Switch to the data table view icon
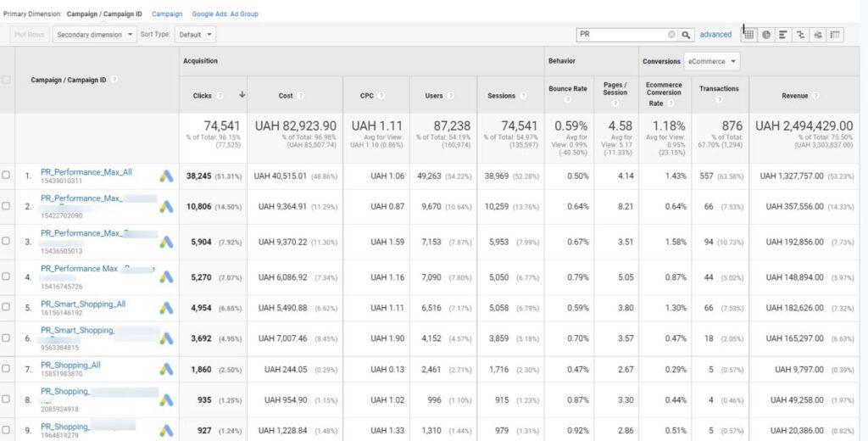868x441 pixels. [x=749, y=35]
